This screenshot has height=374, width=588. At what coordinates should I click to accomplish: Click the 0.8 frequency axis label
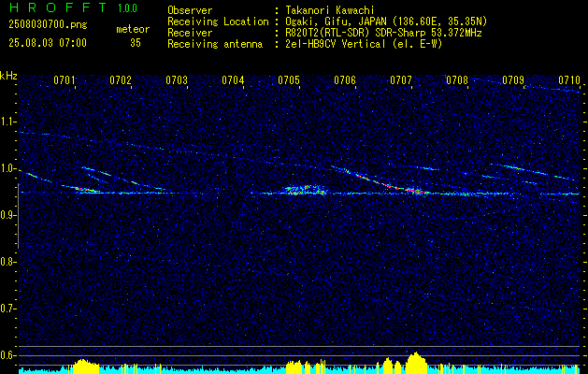pos(7,262)
